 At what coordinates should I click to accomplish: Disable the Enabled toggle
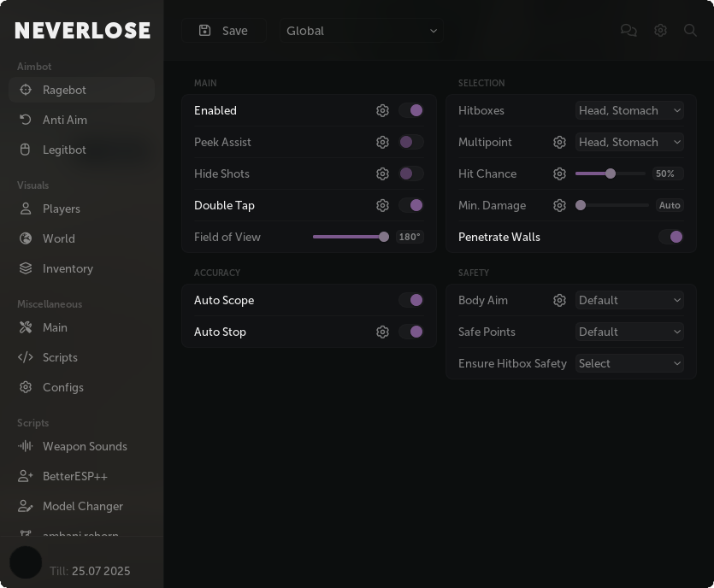click(x=411, y=110)
